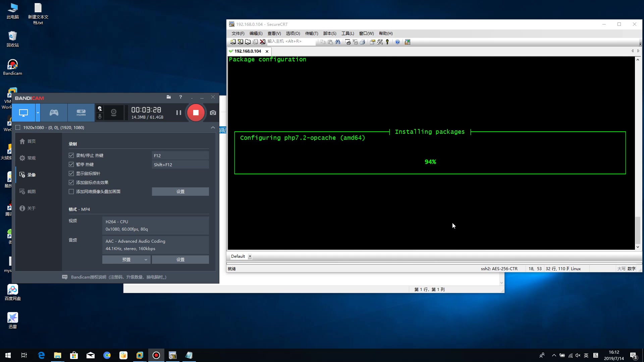Click the pause recording button in Bandicam

[179, 112]
